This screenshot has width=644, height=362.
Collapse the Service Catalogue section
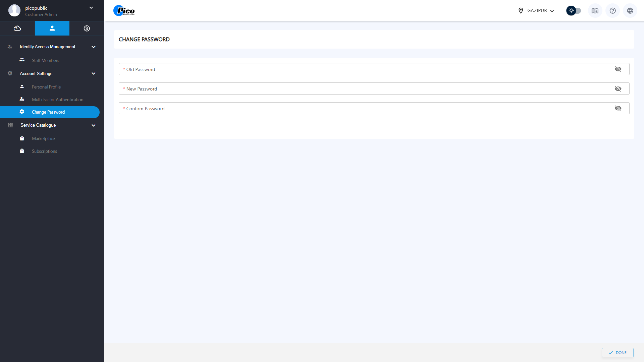point(94,125)
